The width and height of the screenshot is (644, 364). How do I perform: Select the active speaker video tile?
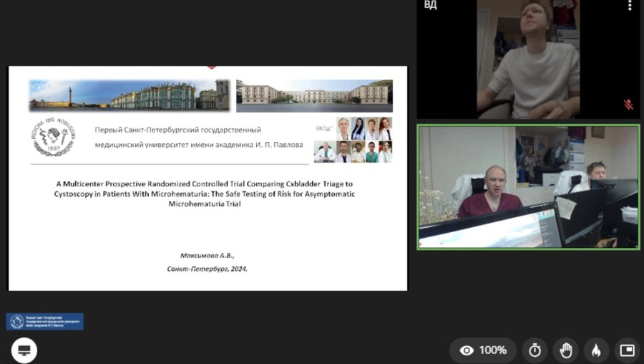click(528, 187)
